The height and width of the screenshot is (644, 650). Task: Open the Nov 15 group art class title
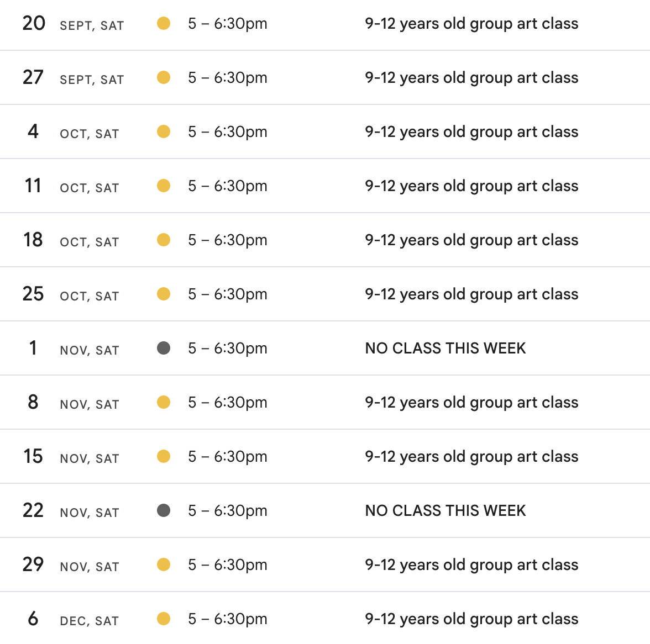tap(471, 456)
